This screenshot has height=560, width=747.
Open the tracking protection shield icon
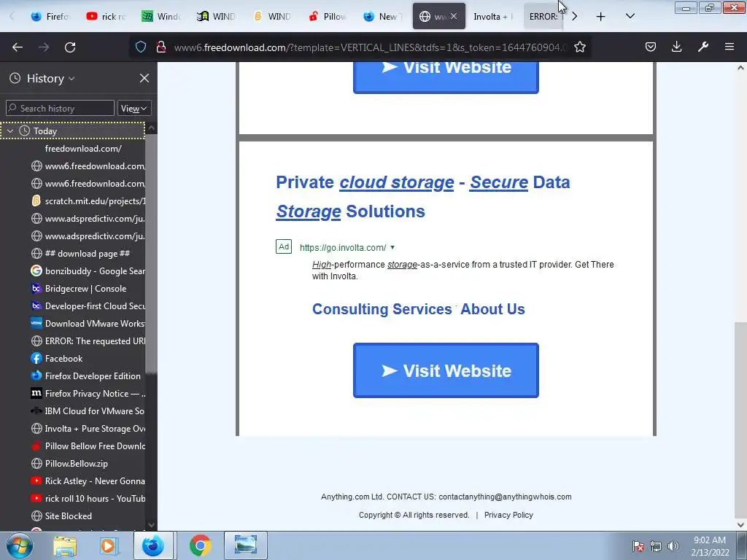pos(141,47)
